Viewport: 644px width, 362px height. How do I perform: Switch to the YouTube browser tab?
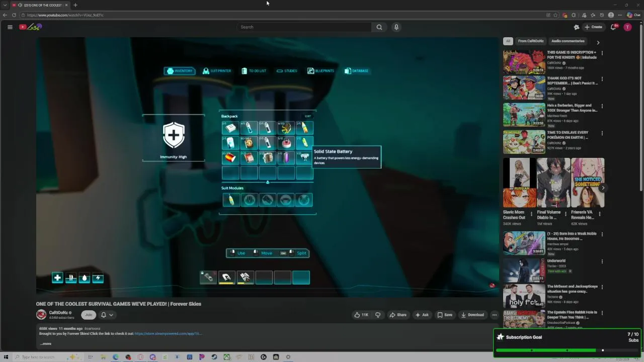pos(40,5)
